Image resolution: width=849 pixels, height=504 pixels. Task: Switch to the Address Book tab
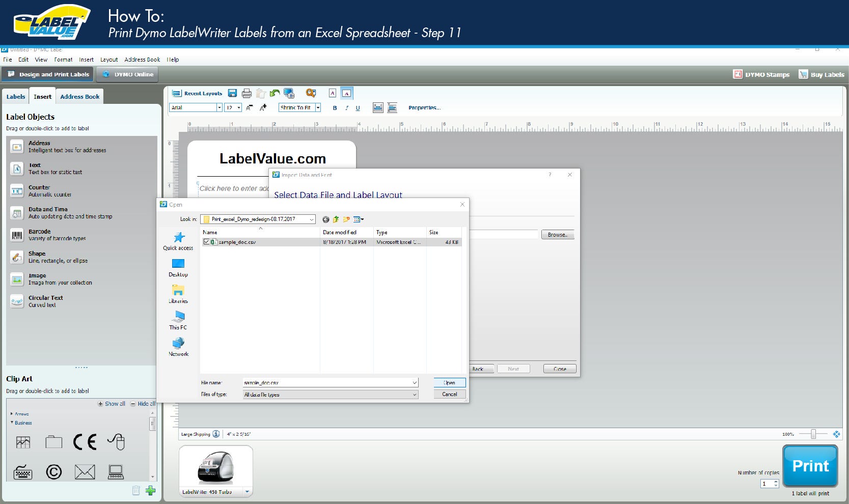click(x=80, y=97)
